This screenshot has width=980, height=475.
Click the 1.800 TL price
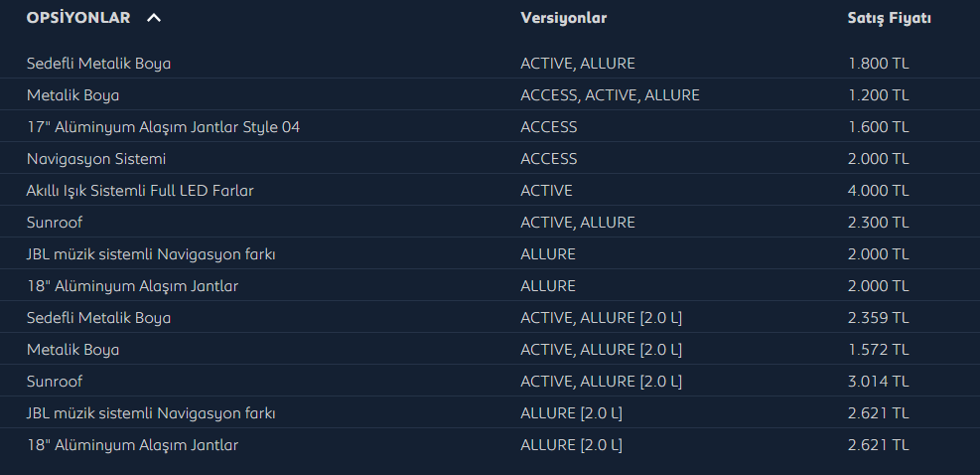(x=878, y=64)
